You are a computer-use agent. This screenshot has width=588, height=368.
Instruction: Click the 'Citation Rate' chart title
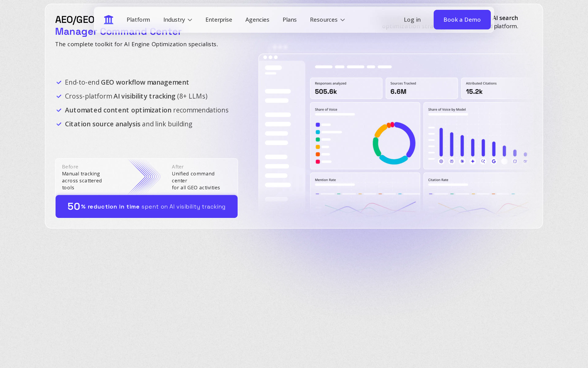438,180
